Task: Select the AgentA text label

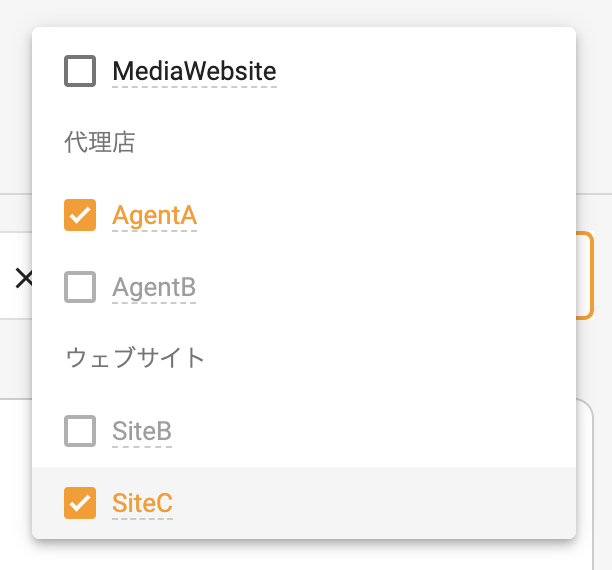Action: click(154, 215)
